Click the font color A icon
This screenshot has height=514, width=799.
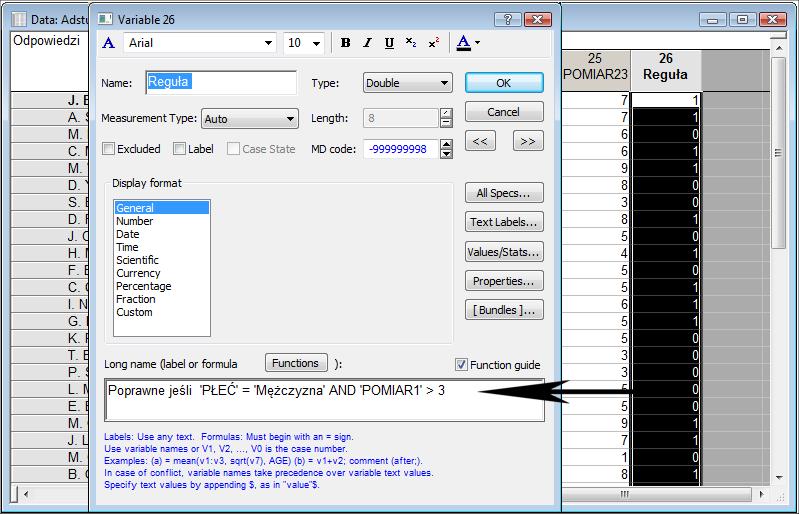[463, 43]
